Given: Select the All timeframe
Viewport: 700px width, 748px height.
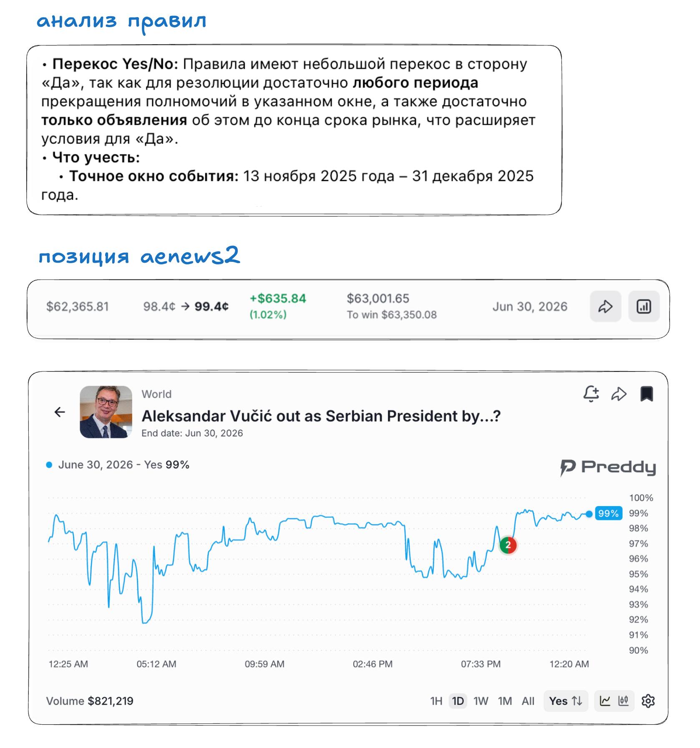Looking at the screenshot, I should point(528,701).
